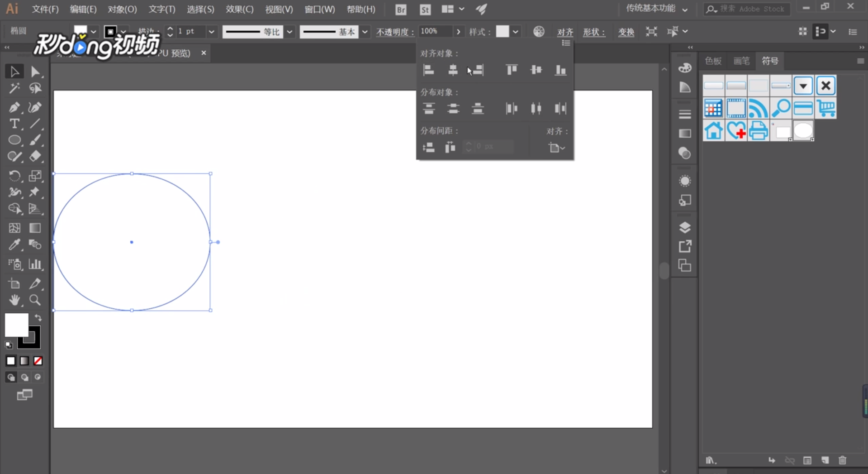868x474 pixels.
Task: Open the fill color dropdown arrow
Action: click(94, 32)
